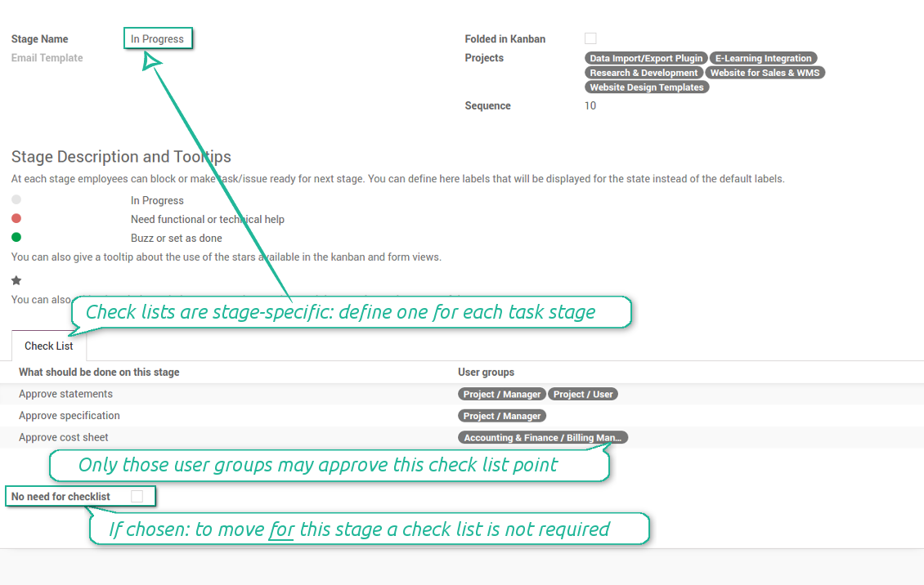This screenshot has width=924, height=585.
Task: Enable the No need for checklist checkbox
Action: (137, 496)
